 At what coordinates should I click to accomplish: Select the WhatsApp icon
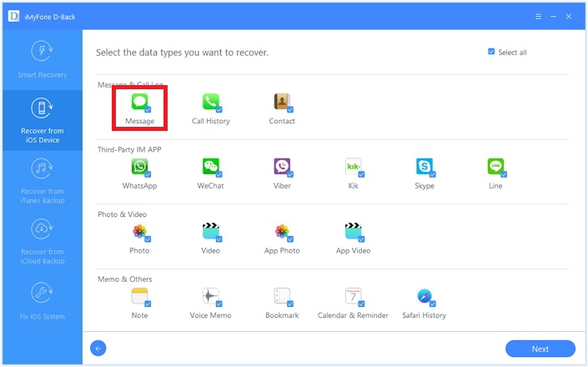click(x=139, y=167)
